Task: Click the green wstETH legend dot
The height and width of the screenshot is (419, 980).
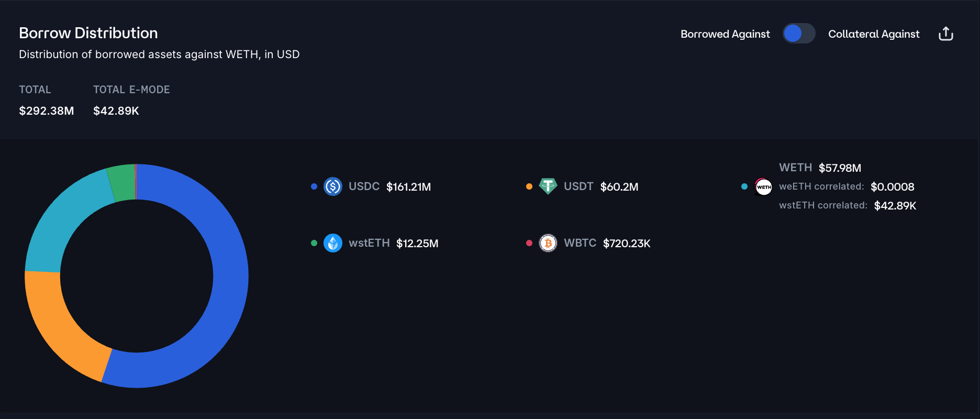Action: tap(314, 243)
